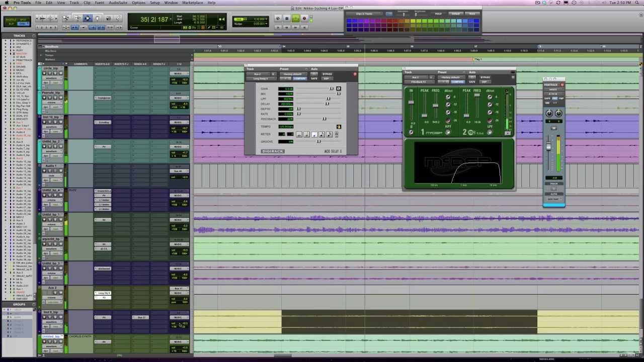
Task: Open the Clip menu
Action: coord(87,3)
